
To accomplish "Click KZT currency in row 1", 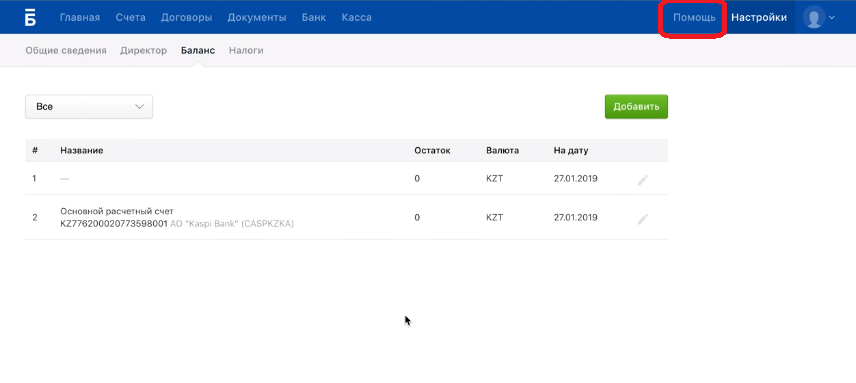I will click(x=495, y=178).
